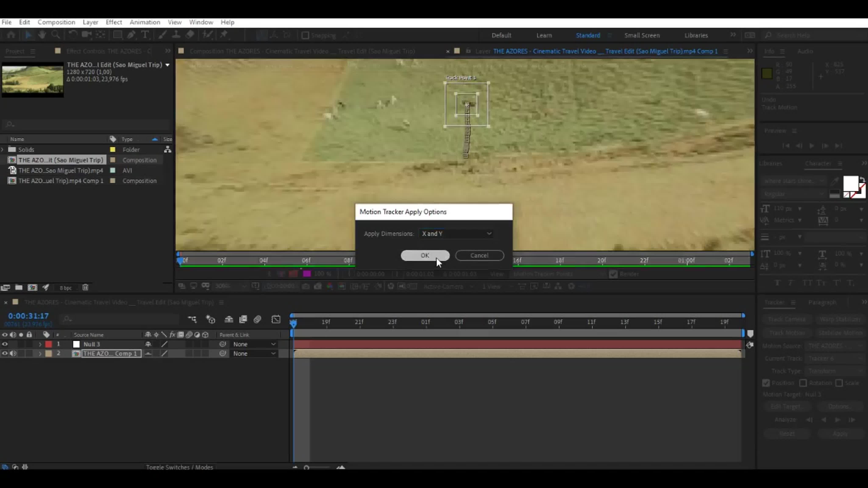Screen dimensions: 868x488
Task: Enable the Scale checkbox in Tracker panel
Action: [x=839, y=383]
